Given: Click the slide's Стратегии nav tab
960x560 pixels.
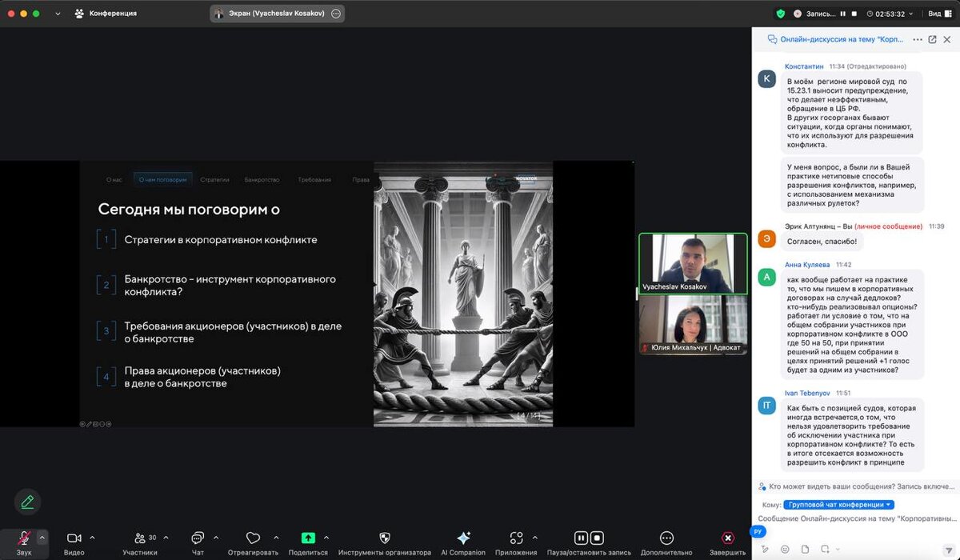Looking at the screenshot, I should click(214, 180).
